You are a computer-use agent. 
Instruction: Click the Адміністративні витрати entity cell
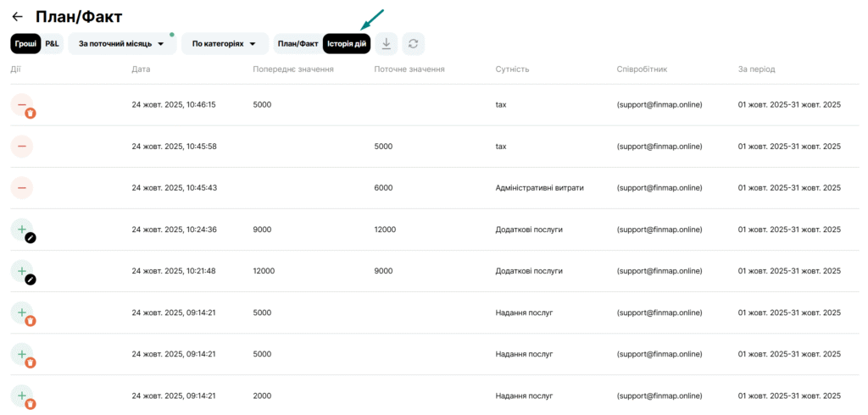539,188
